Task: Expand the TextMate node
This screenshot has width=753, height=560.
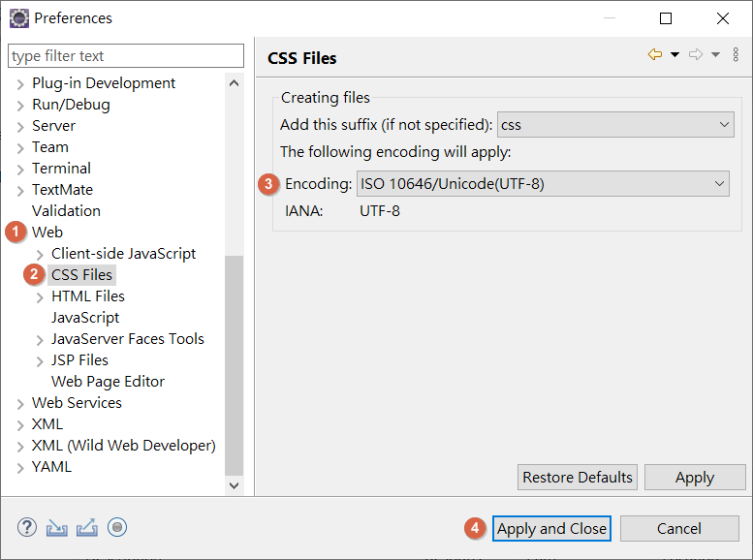Action: (19, 191)
